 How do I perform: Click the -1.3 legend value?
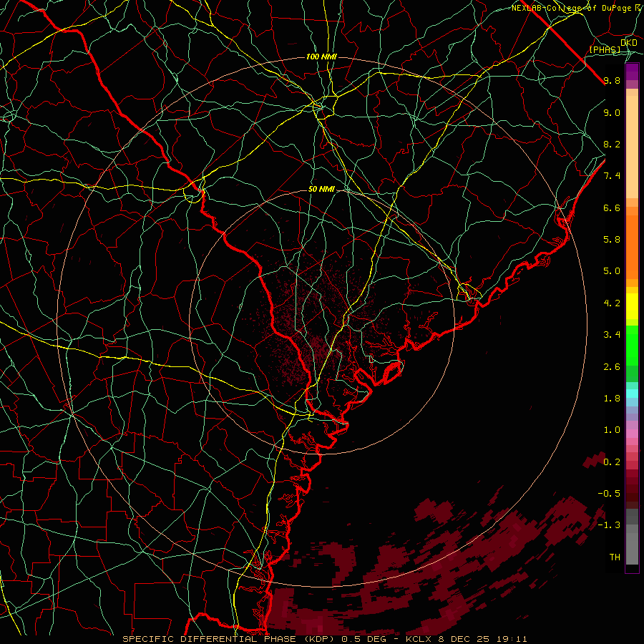[x=609, y=525]
